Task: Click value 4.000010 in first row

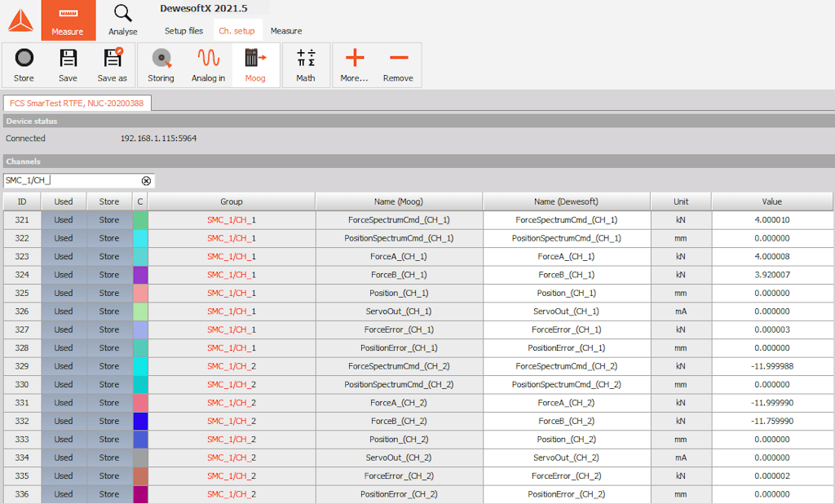Action: coord(772,220)
